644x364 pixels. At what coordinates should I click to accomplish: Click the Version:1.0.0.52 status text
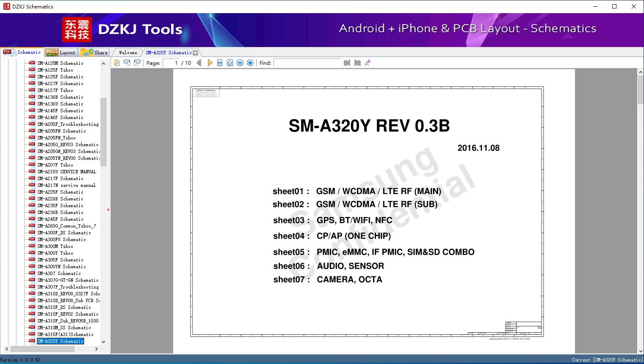(x=20, y=360)
